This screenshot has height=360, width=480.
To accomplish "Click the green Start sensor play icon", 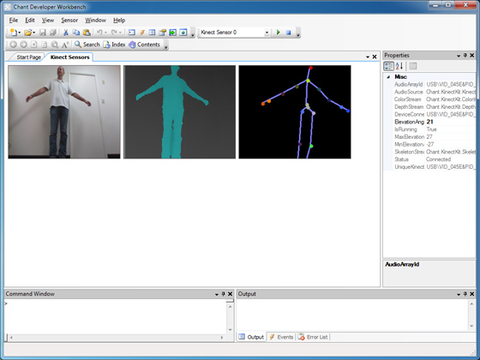I will point(278,32).
